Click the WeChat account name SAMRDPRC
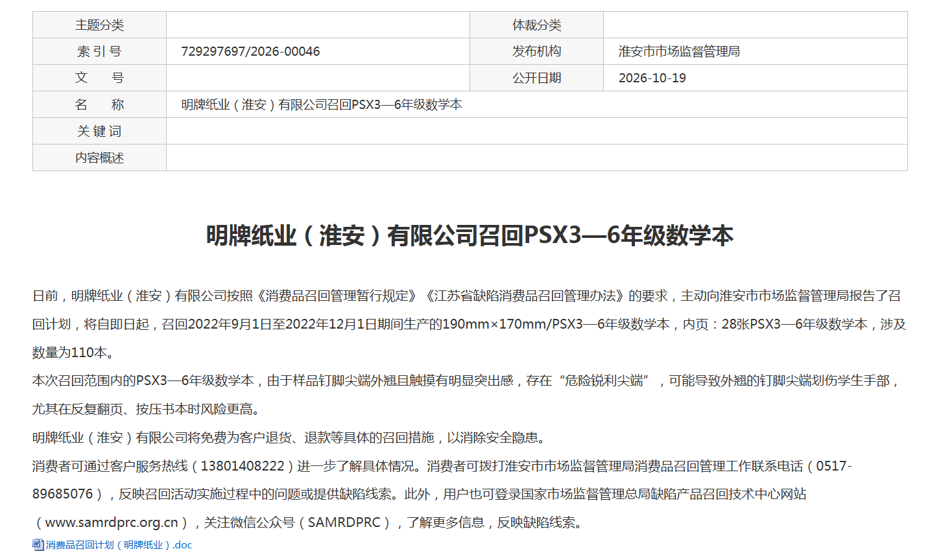 [x=344, y=522]
